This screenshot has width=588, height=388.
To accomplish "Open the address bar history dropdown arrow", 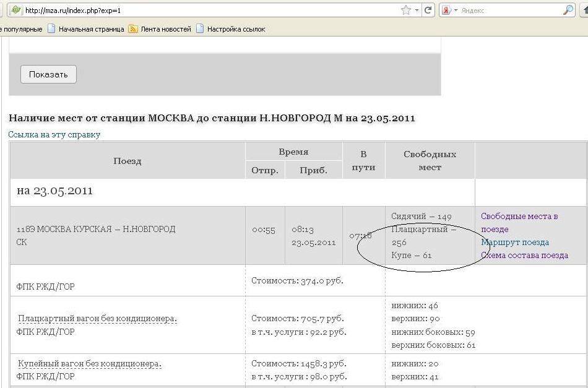I will pos(417,11).
